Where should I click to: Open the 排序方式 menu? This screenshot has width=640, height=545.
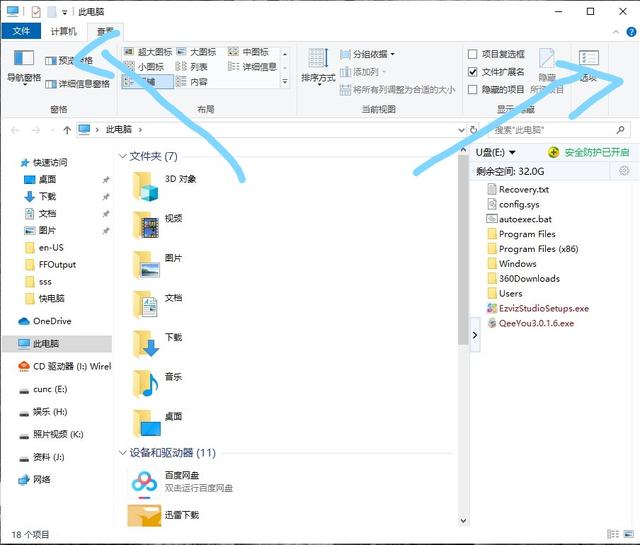pyautogui.click(x=318, y=66)
